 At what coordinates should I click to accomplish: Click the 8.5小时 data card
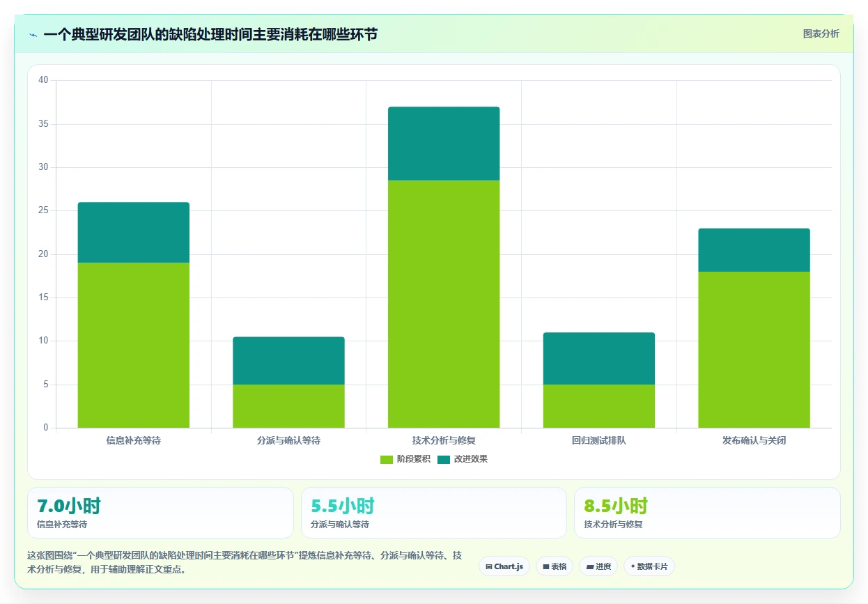pos(707,513)
